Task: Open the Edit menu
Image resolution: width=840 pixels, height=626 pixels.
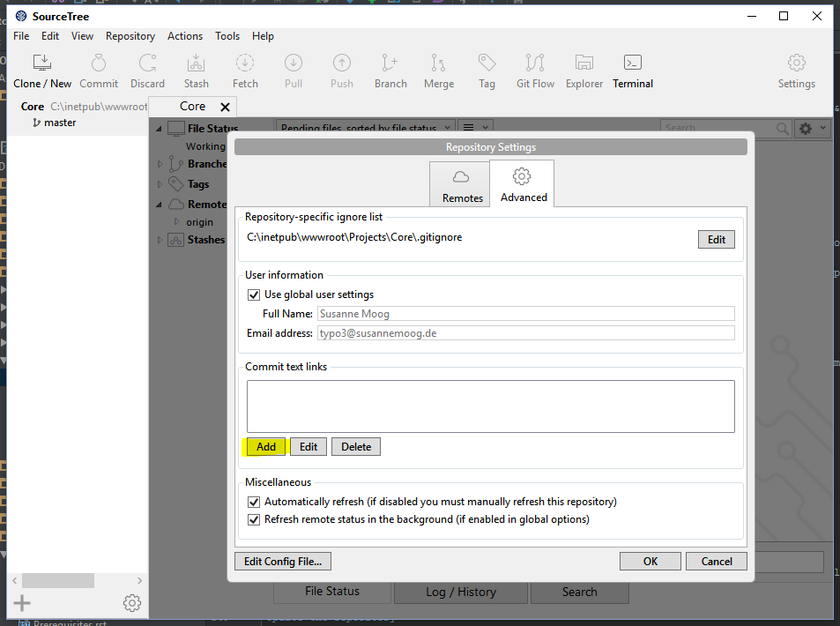Action: [x=50, y=36]
